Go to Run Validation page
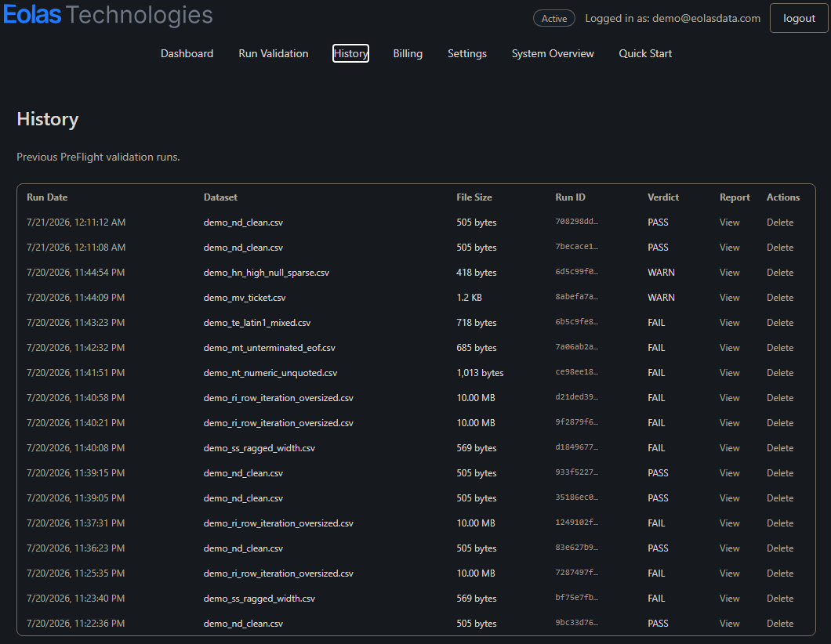 coord(273,53)
